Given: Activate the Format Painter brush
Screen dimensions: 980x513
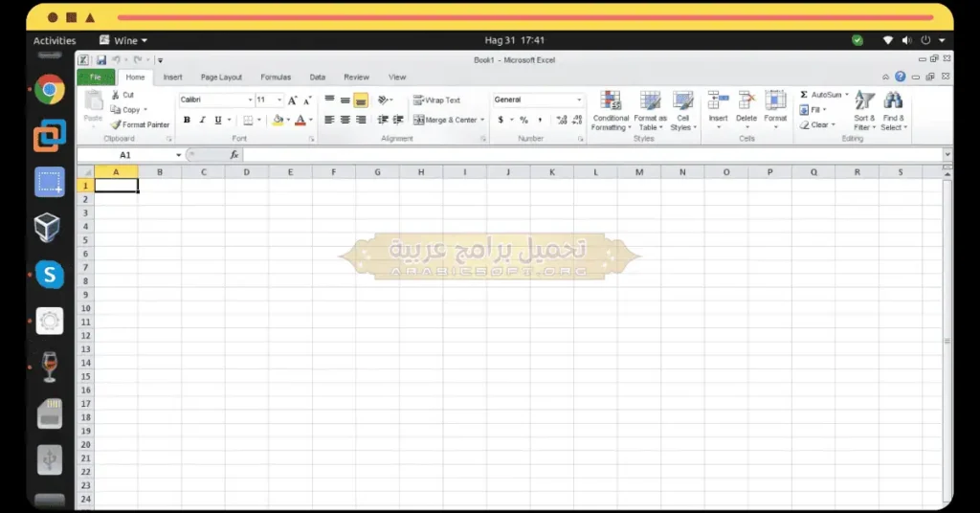Looking at the screenshot, I should click(x=140, y=125).
